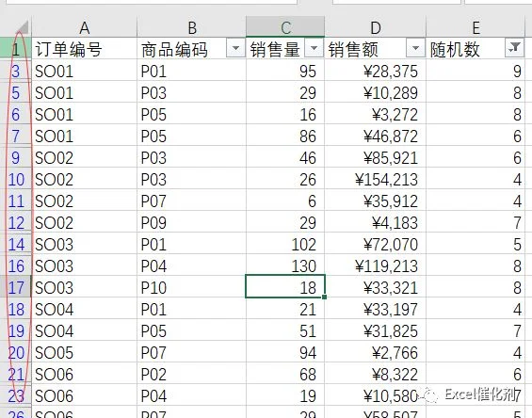532x418 pixels.
Task: Click the active cell containing 18
Action: [x=285, y=286]
